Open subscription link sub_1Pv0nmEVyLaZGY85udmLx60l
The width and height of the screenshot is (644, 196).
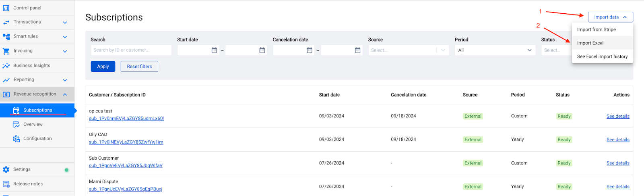point(126,119)
